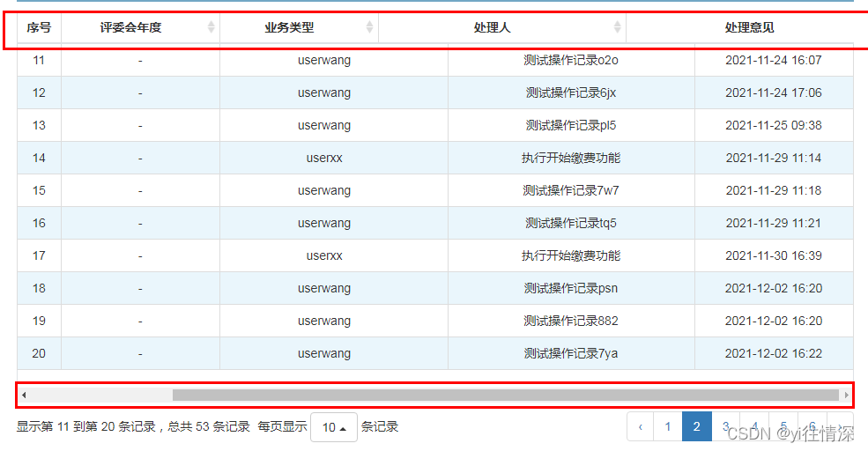Click the 评委会年度 header label
Viewport: 868px width, 451px height.
pyautogui.click(x=130, y=27)
